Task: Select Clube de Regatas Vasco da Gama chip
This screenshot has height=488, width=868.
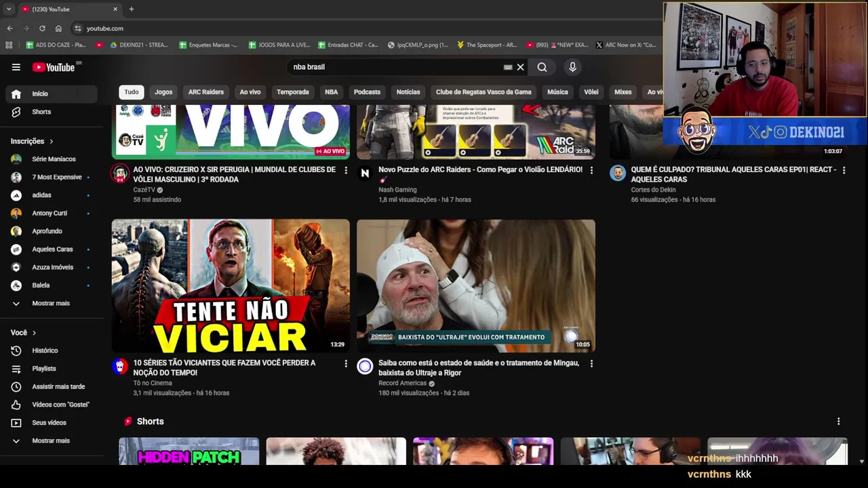Action: pyautogui.click(x=484, y=92)
